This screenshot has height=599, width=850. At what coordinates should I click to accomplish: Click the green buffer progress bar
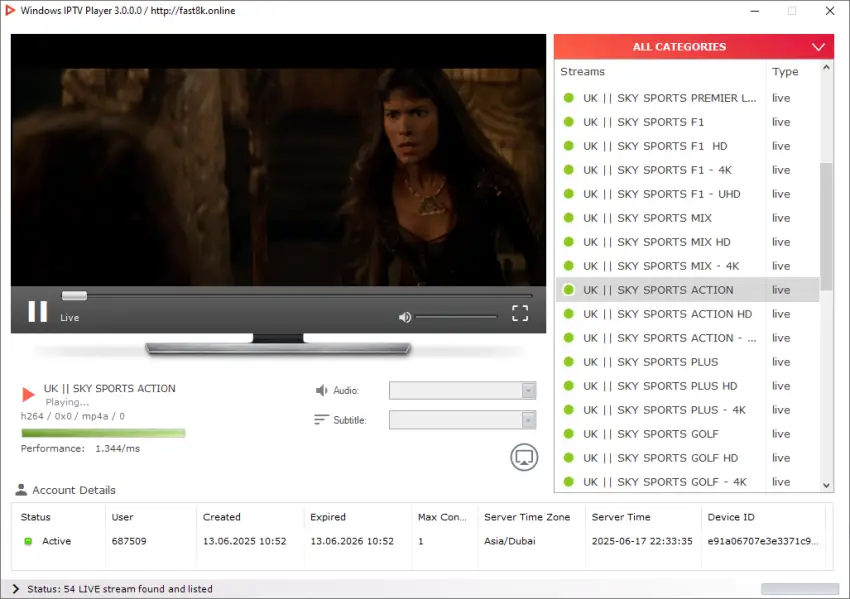pos(103,433)
